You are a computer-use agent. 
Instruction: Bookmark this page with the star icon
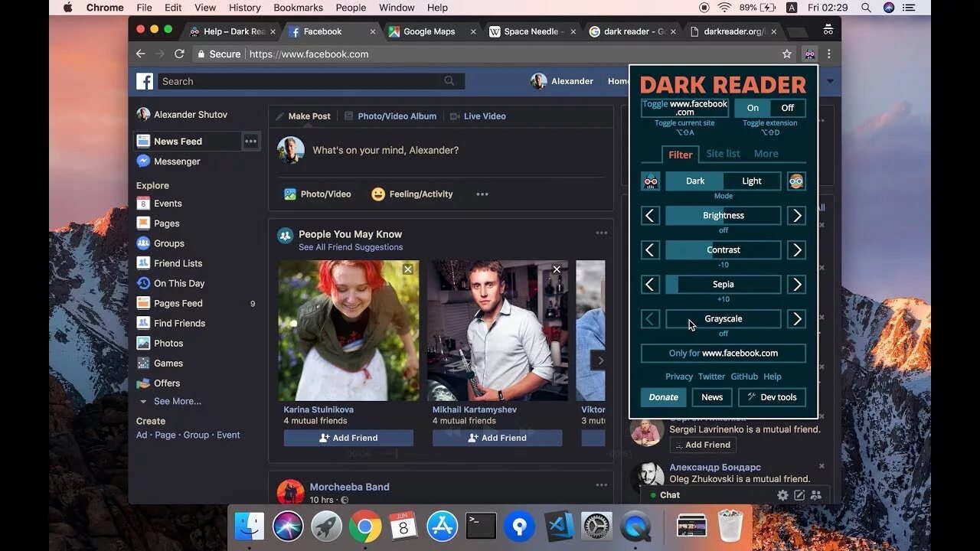click(786, 54)
